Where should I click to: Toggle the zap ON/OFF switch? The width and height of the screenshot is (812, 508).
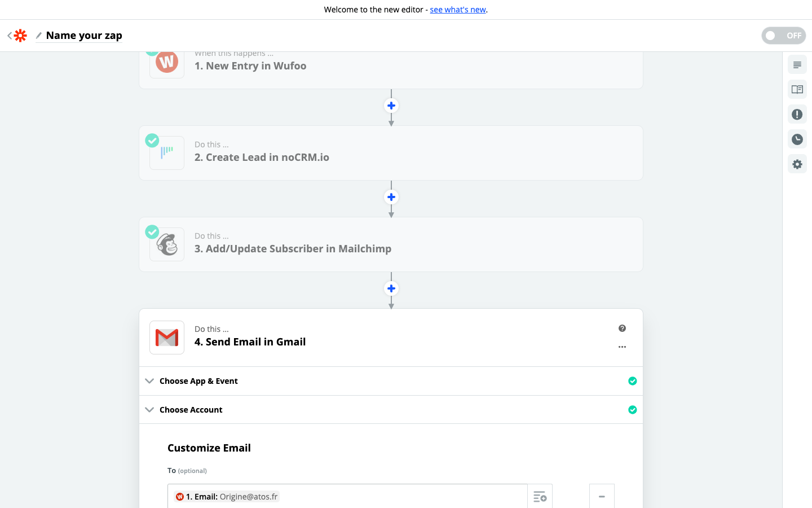(x=783, y=36)
